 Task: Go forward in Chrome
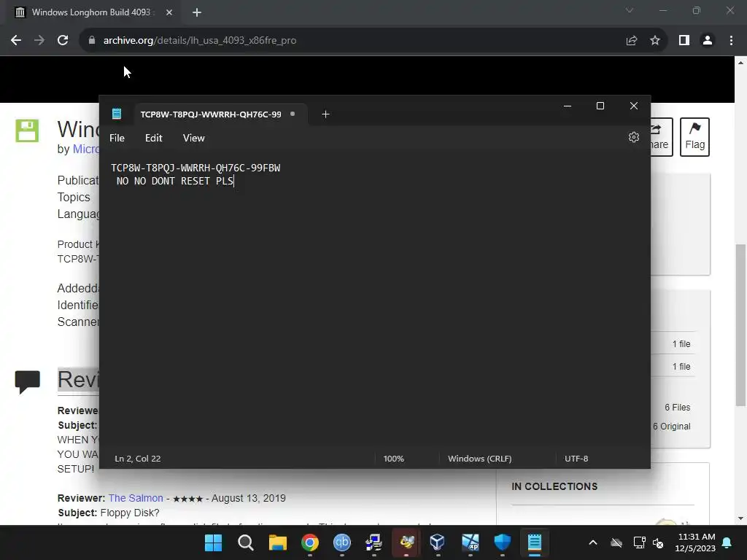point(39,41)
